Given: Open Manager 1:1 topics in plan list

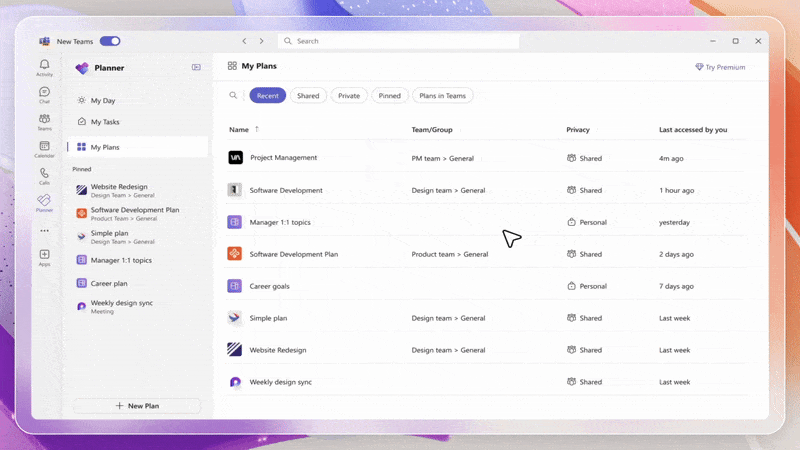Looking at the screenshot, I should point(487,222).
